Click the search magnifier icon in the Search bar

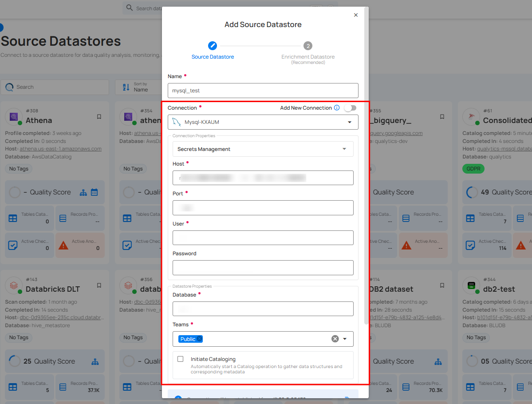9,87
